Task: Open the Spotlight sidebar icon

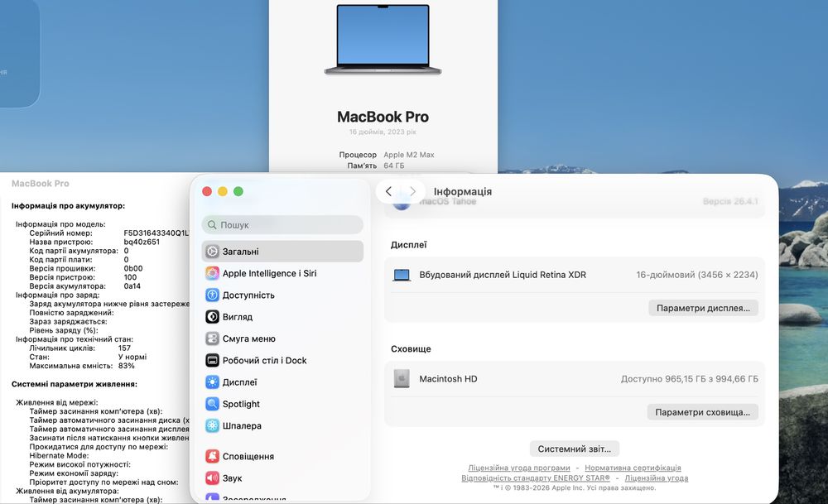Action: coord(212,404)
